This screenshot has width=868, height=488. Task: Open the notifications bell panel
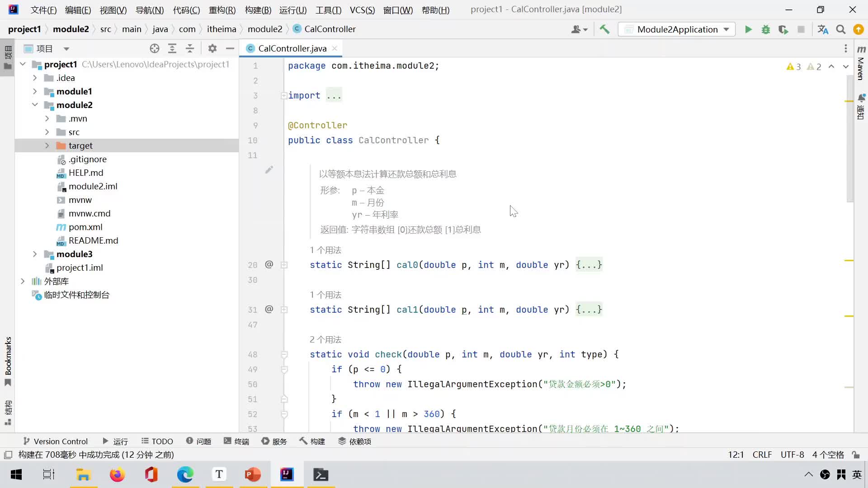click(x=861, y=107)
